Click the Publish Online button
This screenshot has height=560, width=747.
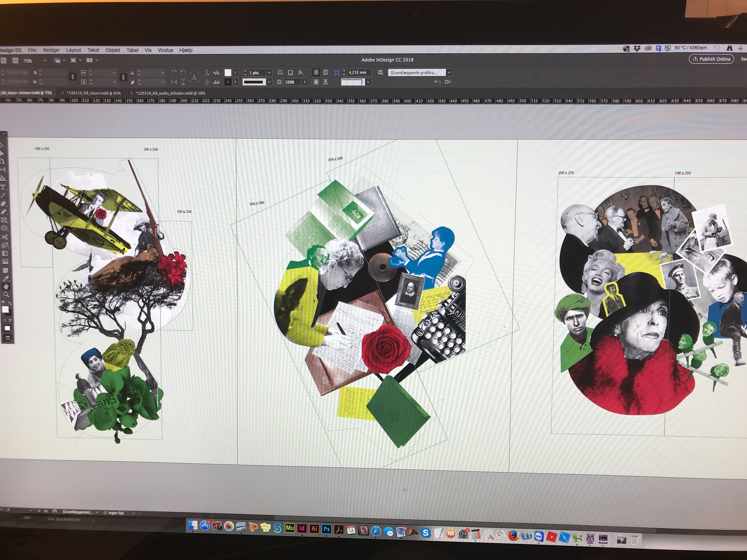pyautogui.click(x=711, y=59)
